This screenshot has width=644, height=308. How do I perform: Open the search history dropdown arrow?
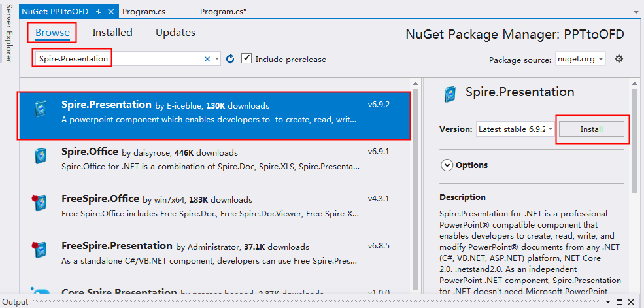pos(217,59)
